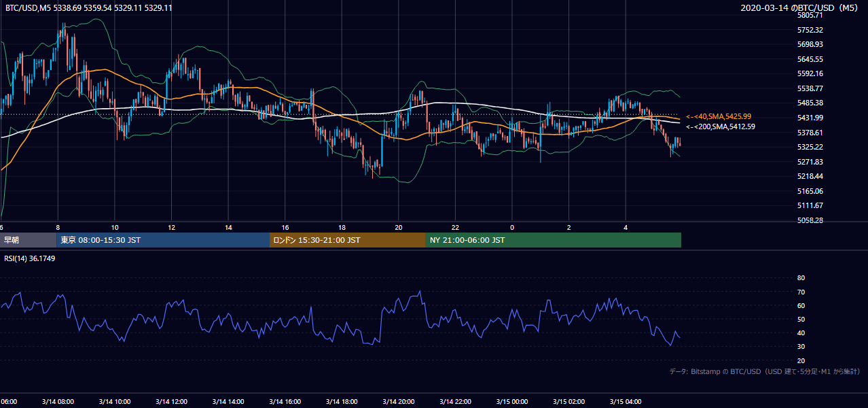
Task: Click the 3/14 20:00 time axis label
Action: point(399,401)
